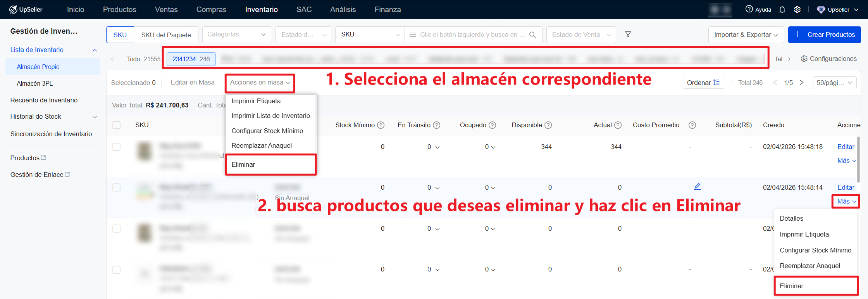Open the settings gear in top bar
This screenshot has height=299, width=868.
pos(797,10)
